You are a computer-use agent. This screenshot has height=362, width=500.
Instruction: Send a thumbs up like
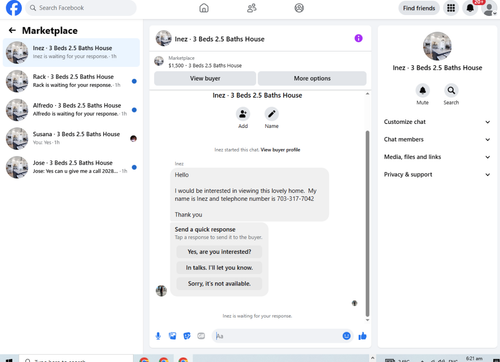(x=362, y=336)
